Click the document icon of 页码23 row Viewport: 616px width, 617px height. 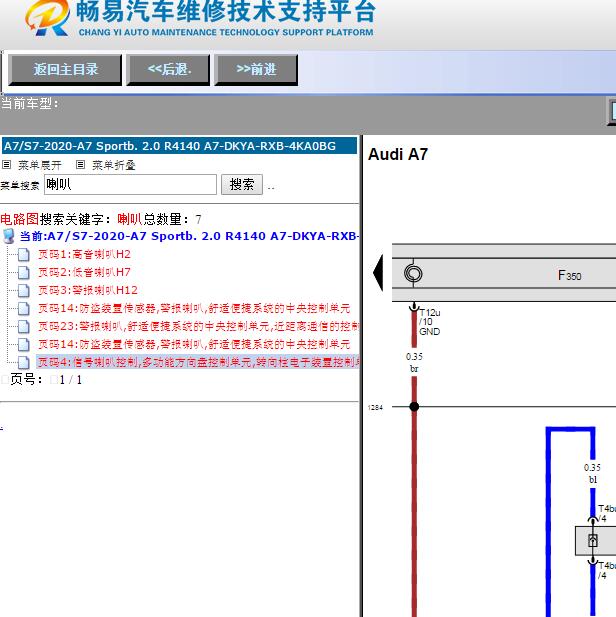(24, 327)
